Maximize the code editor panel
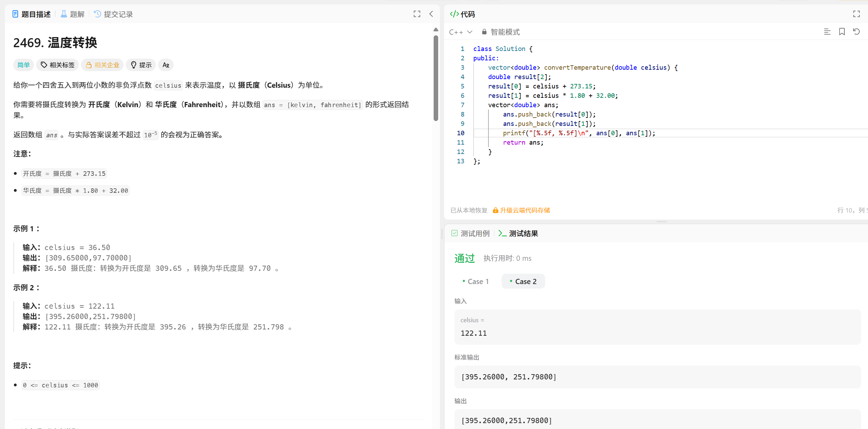Image resolution: width=868 pixels, height=429 pixels. 857,14
